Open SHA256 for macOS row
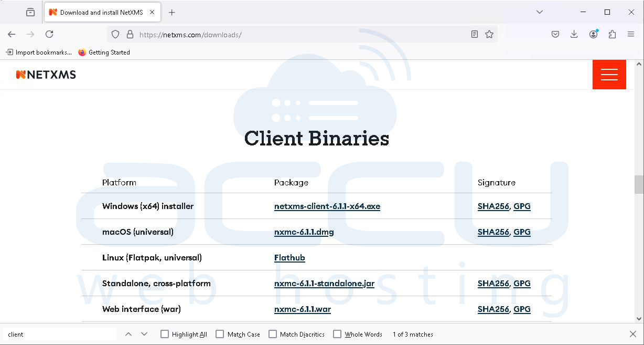This screenshot has height=345, width=644. [x=493, y=232]
